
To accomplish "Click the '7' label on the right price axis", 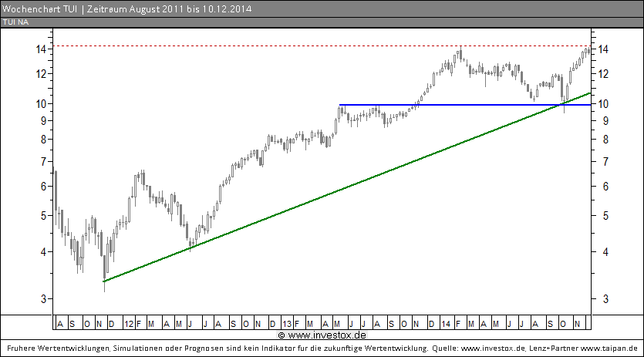I will [x=605, y=161].
